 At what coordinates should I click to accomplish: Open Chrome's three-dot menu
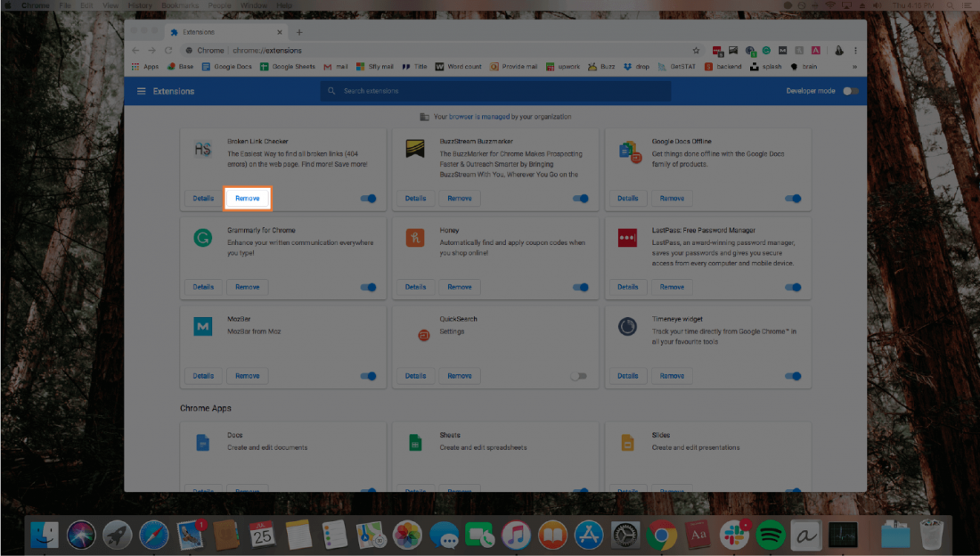click(x=853, y=50)
